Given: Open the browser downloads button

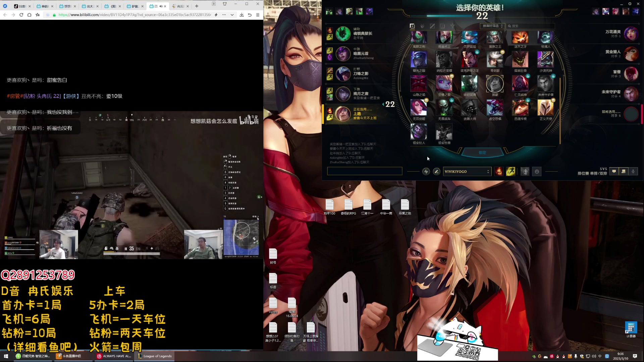Looking at the screenshot, I should 241,15.
